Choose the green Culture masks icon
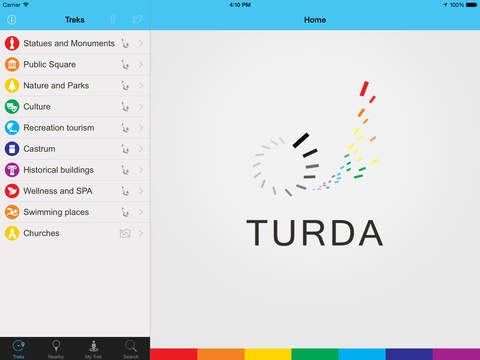Screen dimensions: 480x360 (x=12, y=107)
